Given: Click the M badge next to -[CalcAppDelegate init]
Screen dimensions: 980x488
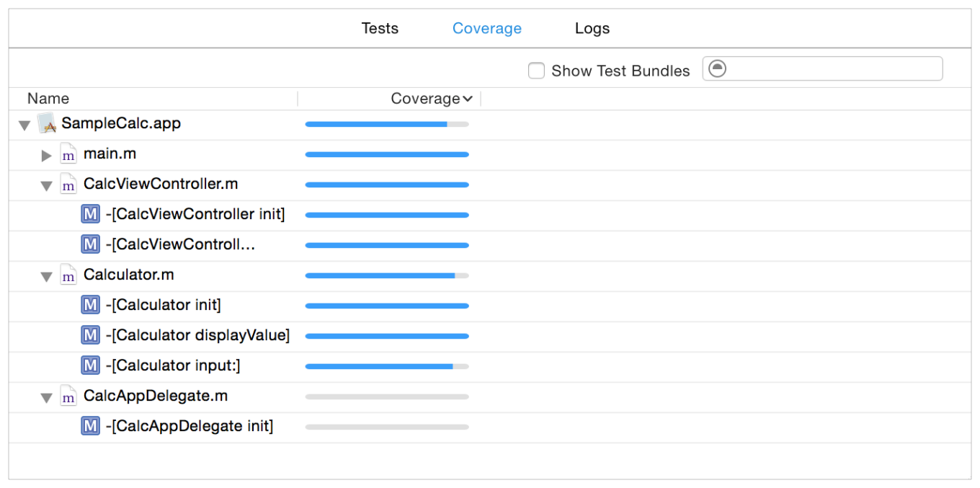Looking at the screenshot, I should tap(90, 426).
